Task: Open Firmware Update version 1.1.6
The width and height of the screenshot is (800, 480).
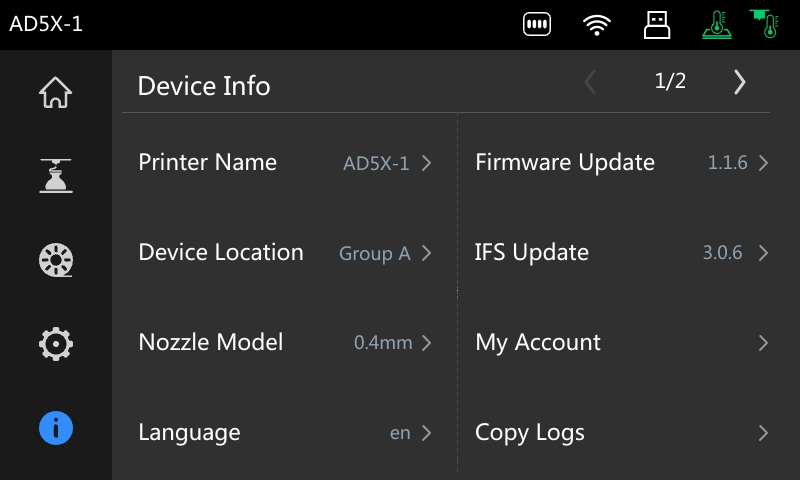Action: click(621, 163)
